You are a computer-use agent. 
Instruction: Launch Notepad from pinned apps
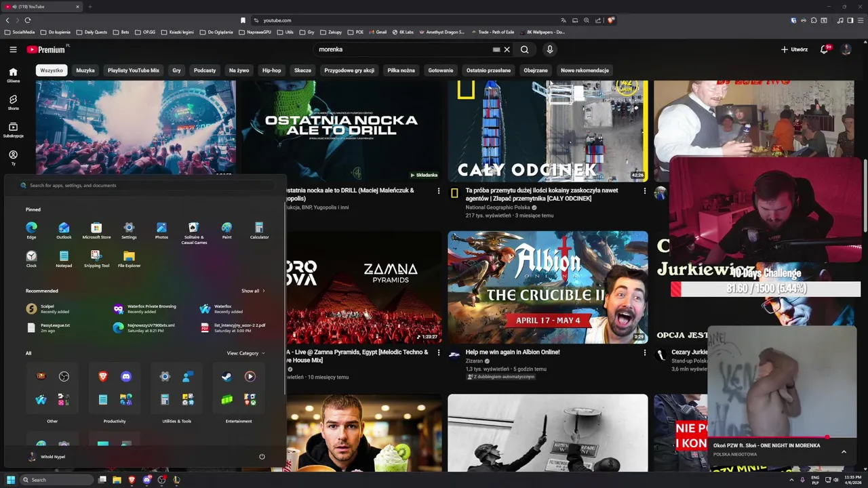pyautogui.click(x=64, y=259)
